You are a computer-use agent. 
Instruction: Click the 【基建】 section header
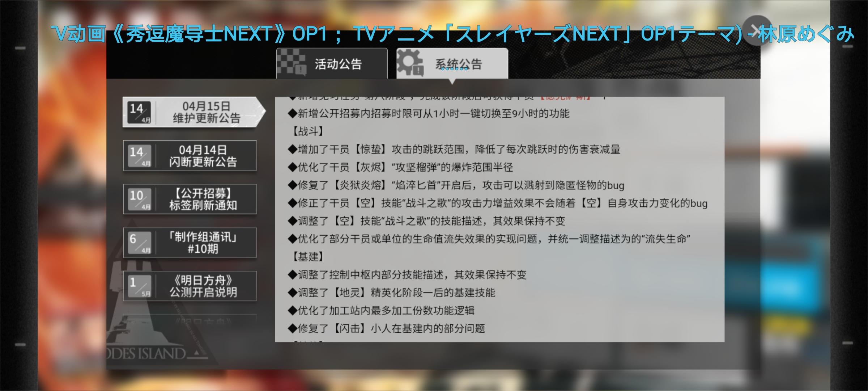click(307, 257)
